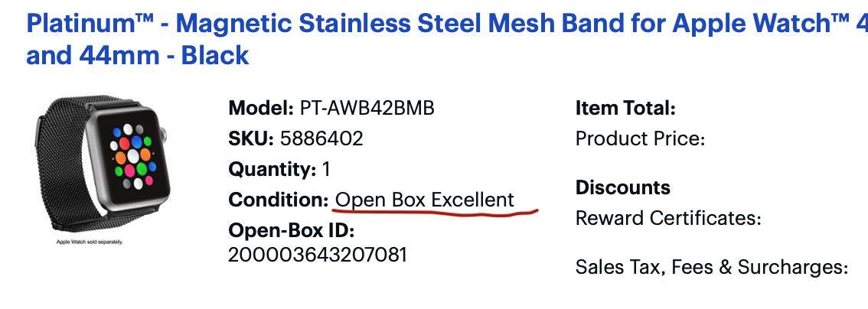Click the Reward Certificates label
This screenshot has height=309, width=868.
tap(668, 219)
